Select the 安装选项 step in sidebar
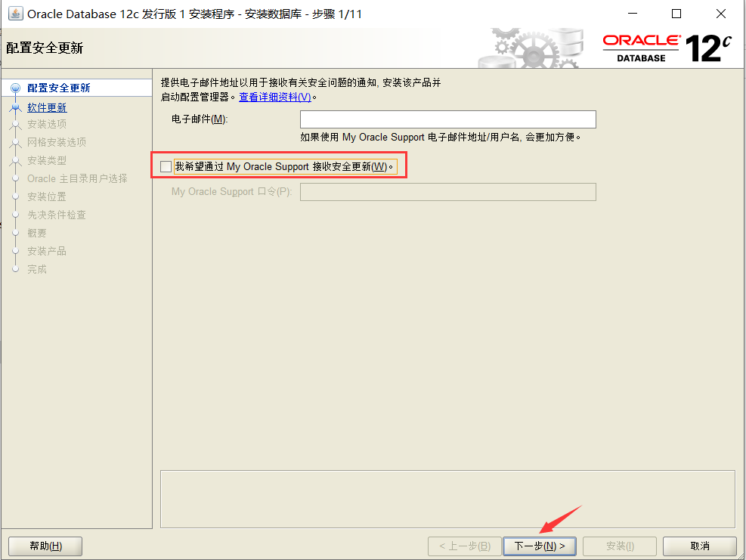 click(47, 124)
